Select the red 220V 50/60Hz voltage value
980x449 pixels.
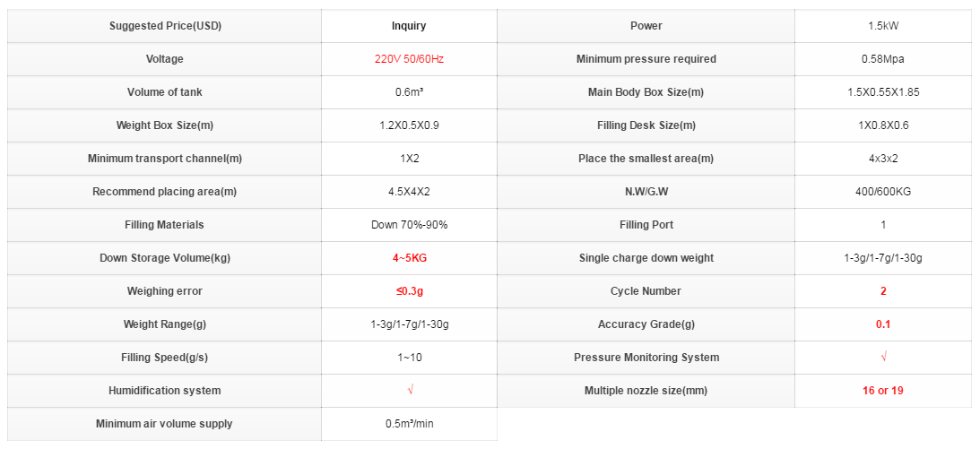pyautogui.click(x=409, y=59)
